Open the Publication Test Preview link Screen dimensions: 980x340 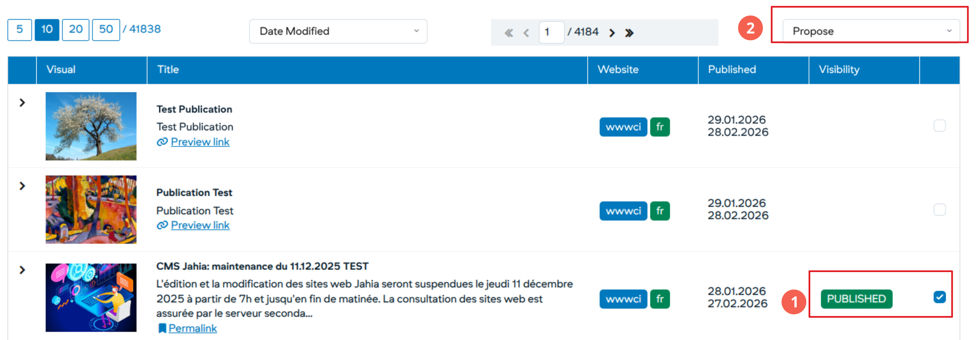pos(200,225)
